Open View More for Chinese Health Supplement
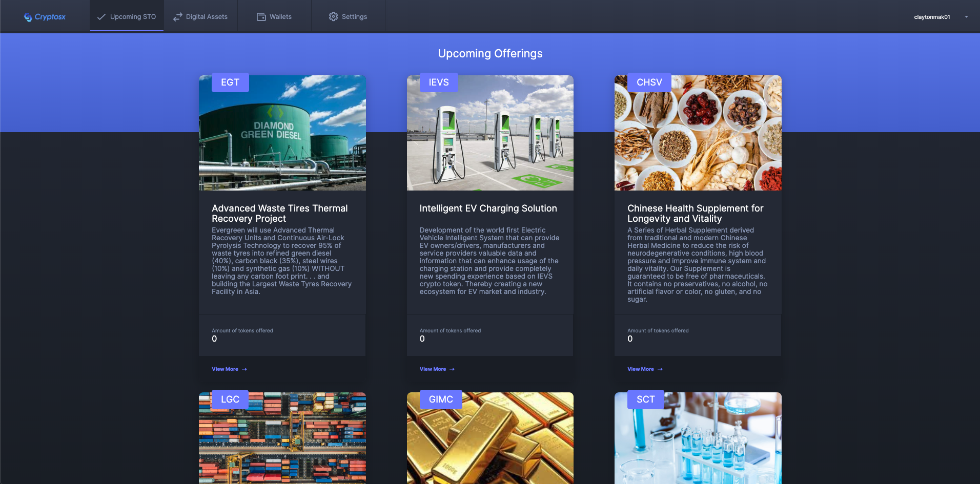The image size is (980, 484). pos(640,369)
